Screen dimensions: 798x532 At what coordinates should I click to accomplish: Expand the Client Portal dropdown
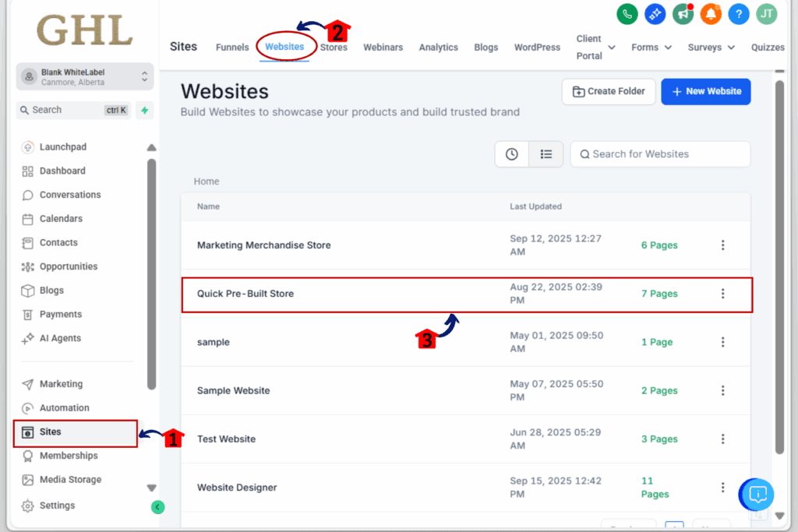coord(595,48)
